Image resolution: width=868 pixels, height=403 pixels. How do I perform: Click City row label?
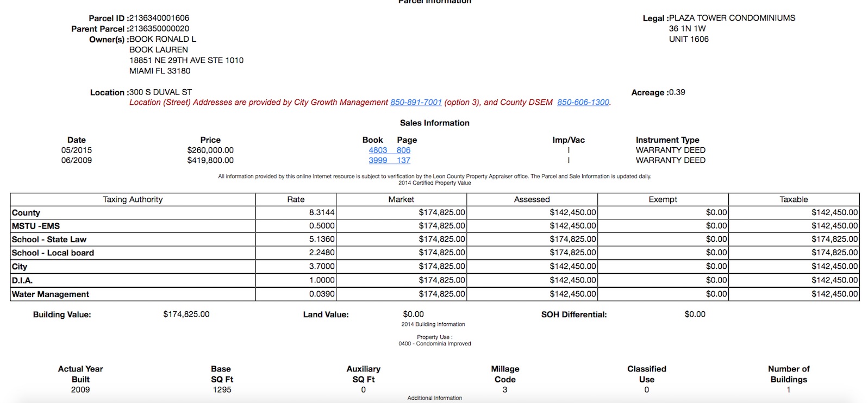click(20, 267)
